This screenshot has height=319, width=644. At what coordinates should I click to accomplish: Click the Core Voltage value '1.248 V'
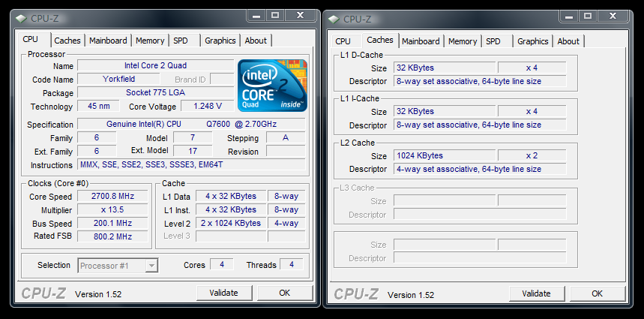[208, 106]
